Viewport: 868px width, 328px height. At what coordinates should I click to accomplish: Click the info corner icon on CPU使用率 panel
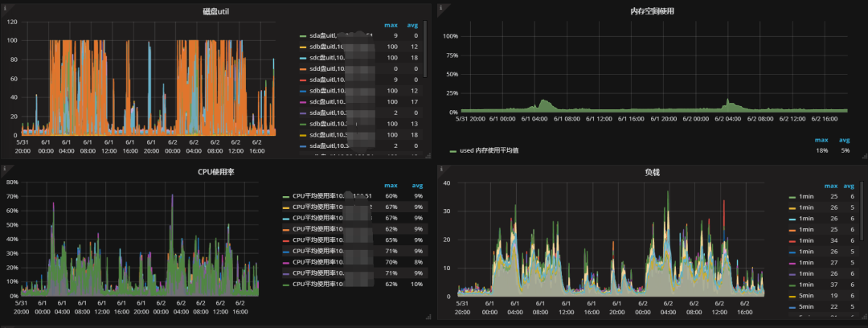click(x=4, y=168)
